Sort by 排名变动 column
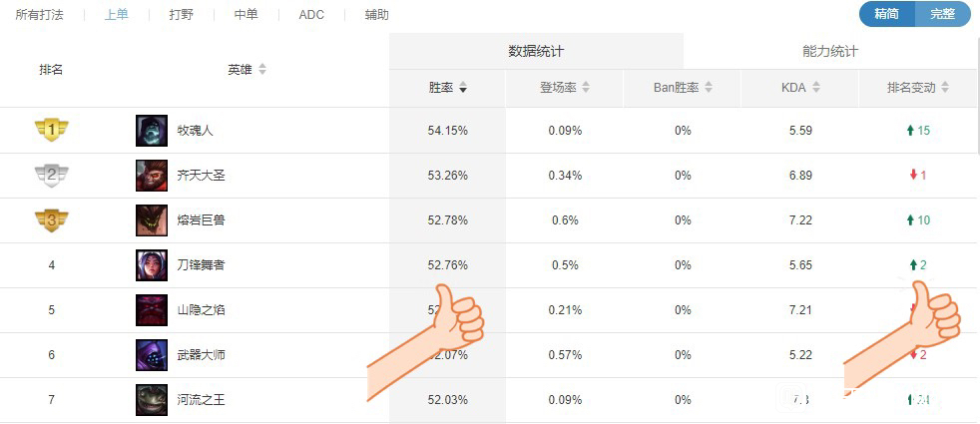 point(918,88)
